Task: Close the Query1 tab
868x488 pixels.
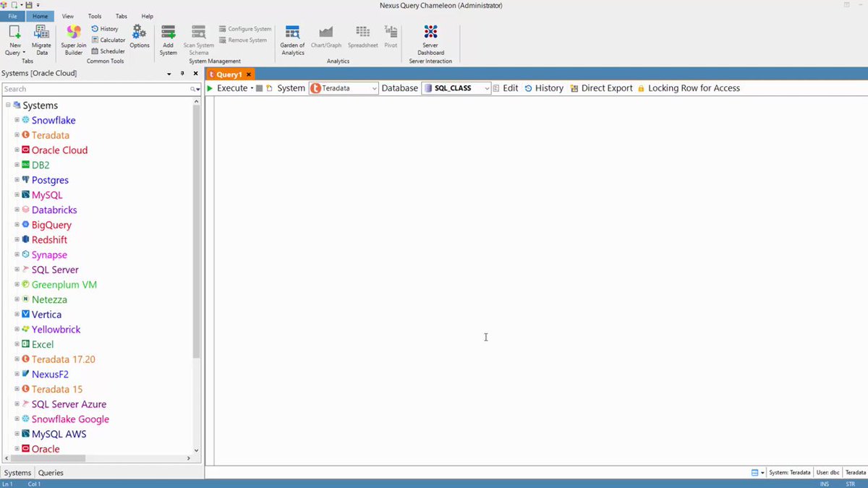Action: pyautogui.click(x=249, y=74)
